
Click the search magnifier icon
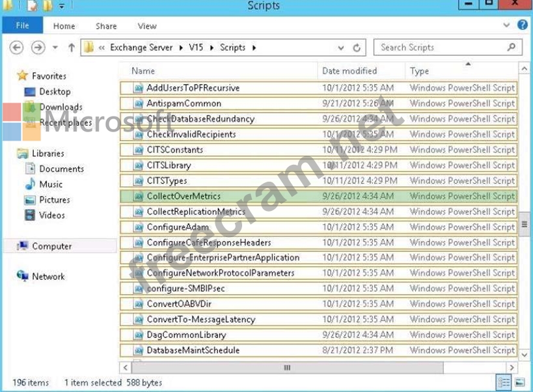point(512,47)
